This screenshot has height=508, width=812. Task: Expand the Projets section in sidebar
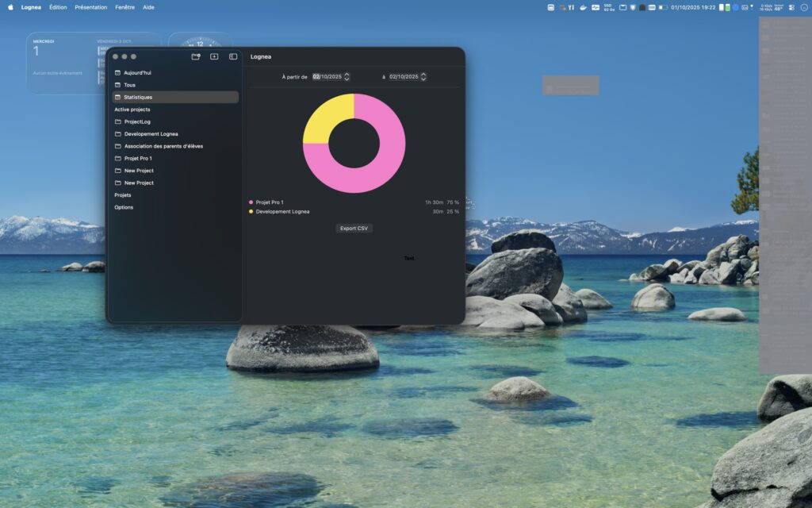point(123,194)
